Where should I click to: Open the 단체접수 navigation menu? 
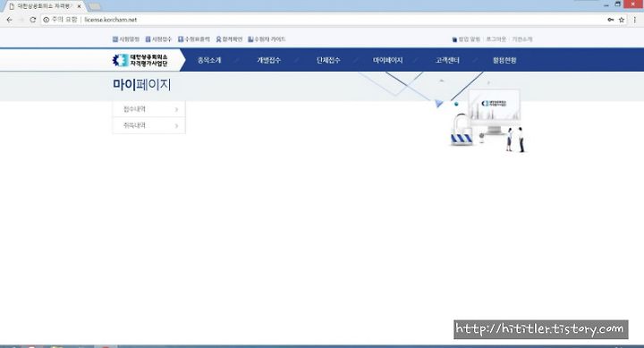pyautogui.click(x=328, y=60)
